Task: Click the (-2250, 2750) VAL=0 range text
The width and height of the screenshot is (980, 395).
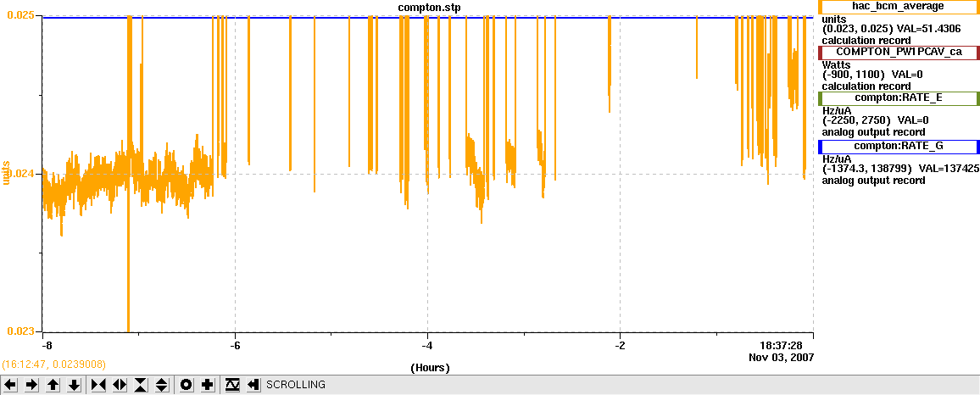Action: (875, 120)
